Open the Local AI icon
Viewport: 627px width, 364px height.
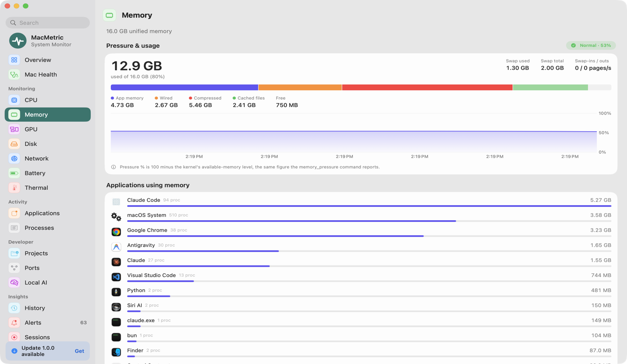click(14, 283)
